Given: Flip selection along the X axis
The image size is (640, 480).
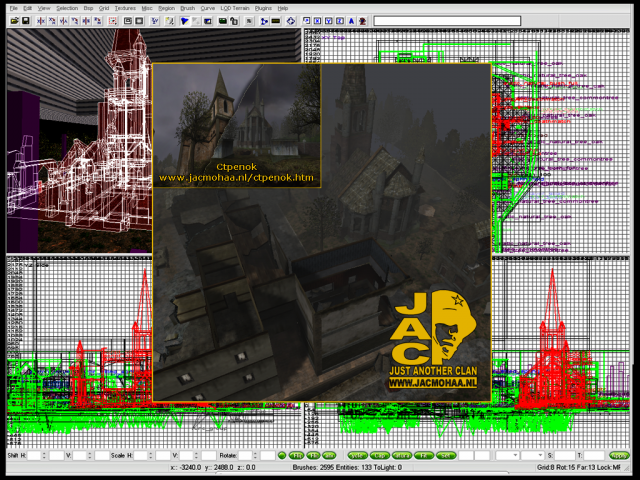Looking at the screenshot, I should 41,21.
